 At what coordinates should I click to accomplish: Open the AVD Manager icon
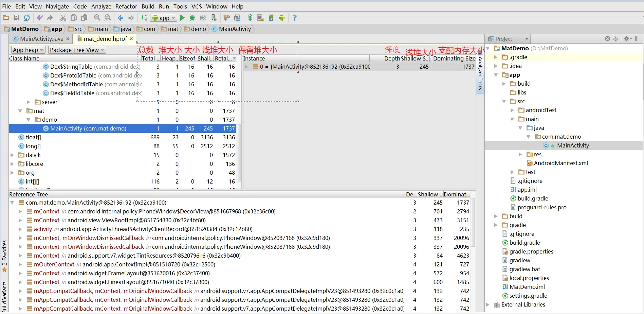pos(261,18)
